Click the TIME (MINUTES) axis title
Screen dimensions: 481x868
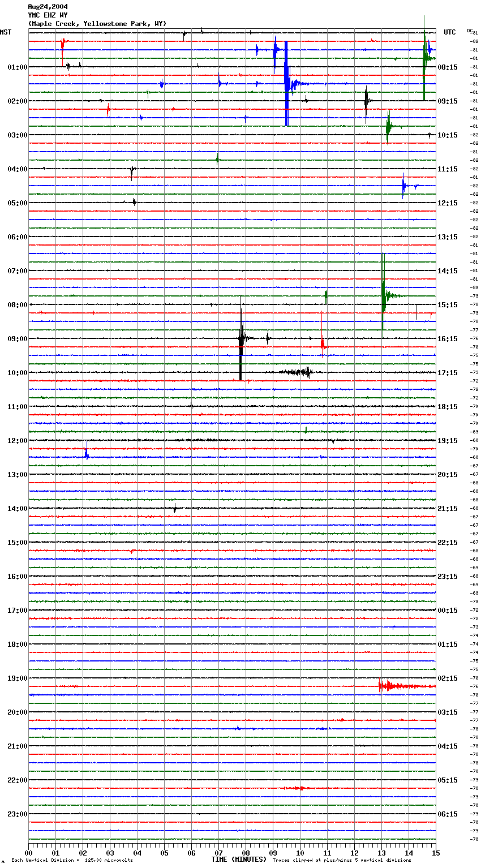coord(239,860)
